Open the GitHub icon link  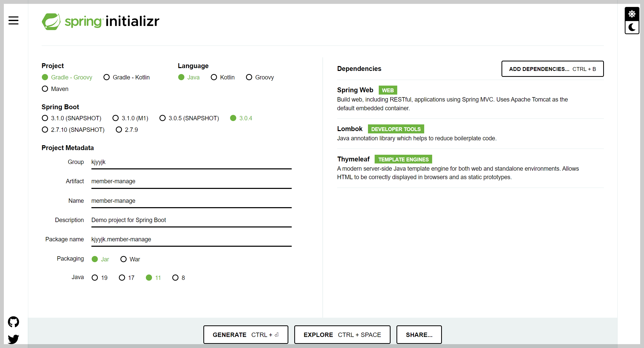pos(13,322)
